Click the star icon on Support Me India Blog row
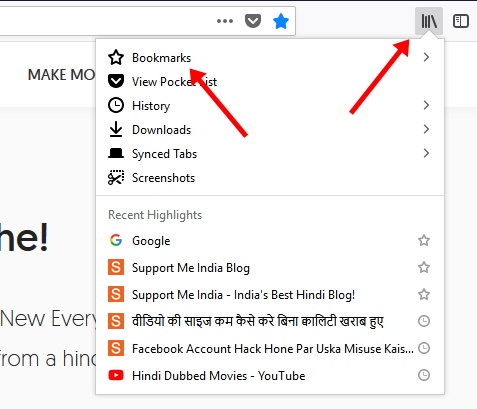 click(424, 267)
